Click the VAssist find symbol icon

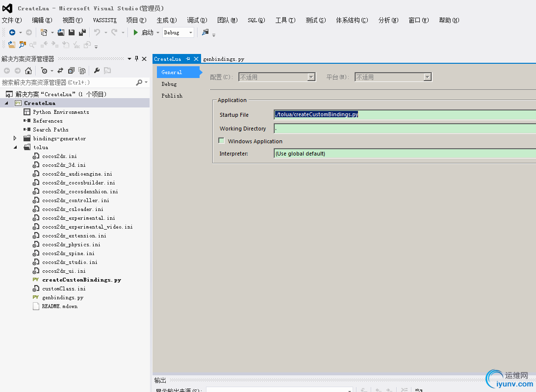tap(23, 45)
